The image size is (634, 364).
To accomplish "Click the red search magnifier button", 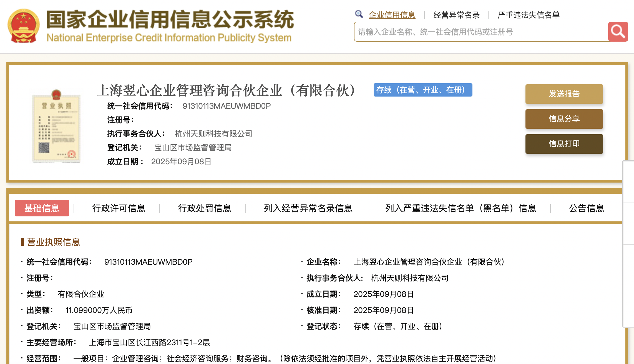I will click(618, 32).
